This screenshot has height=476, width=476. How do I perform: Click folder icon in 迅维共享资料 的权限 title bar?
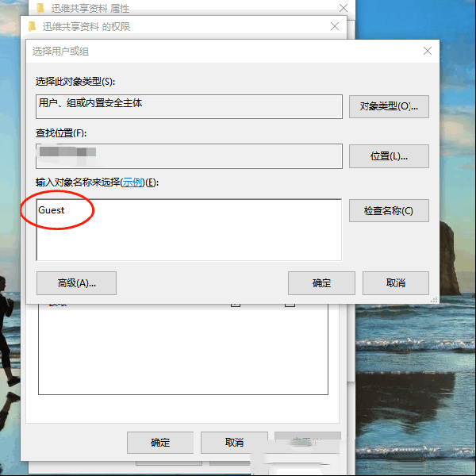(33, 26)
